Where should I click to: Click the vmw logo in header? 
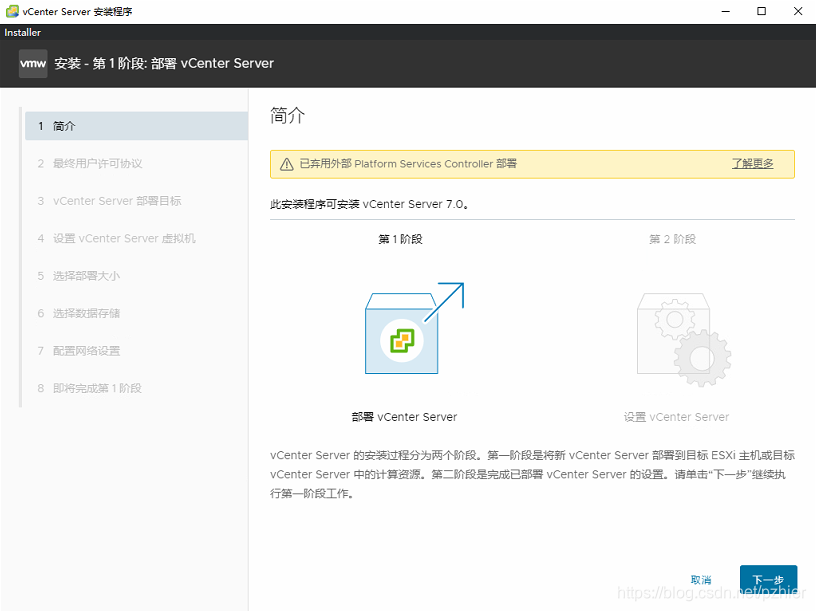(33, 63)
